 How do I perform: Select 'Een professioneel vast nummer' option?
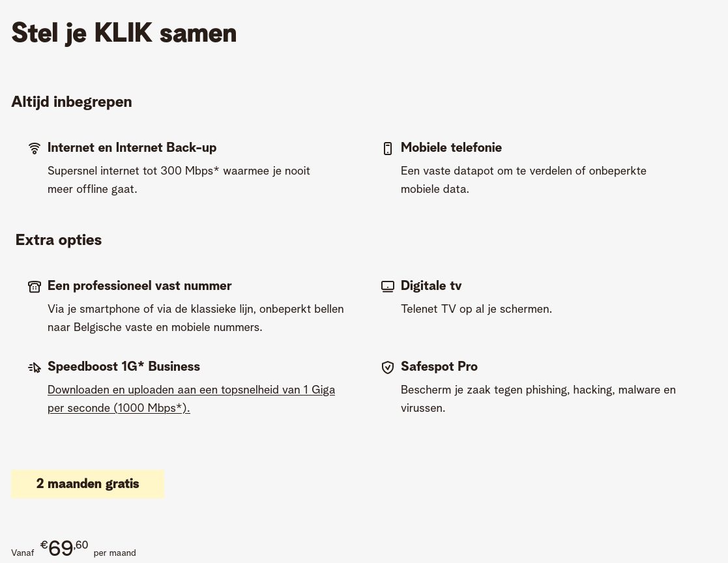[139, 286]
